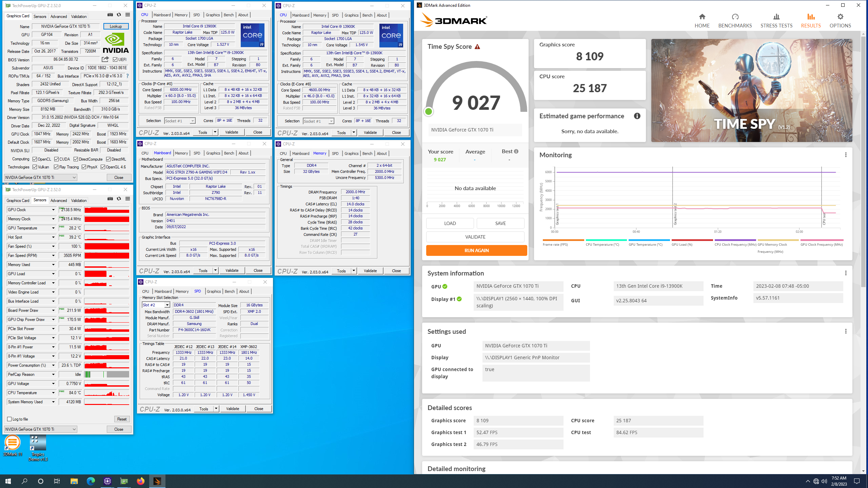Image resolution: width=868 pixels, height=488 pixels.
Task: Click refresh icon in GPU-Z Graphics Card window
Action: 119,15
